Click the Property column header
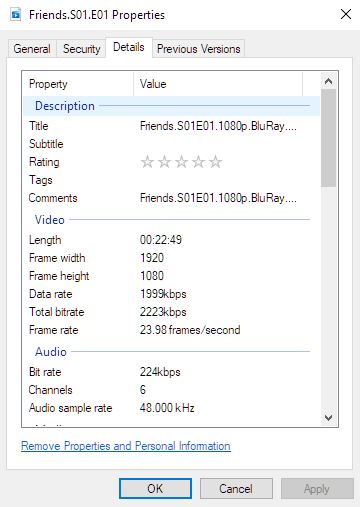Screen dimensions: 360x507 coord(78,84)
